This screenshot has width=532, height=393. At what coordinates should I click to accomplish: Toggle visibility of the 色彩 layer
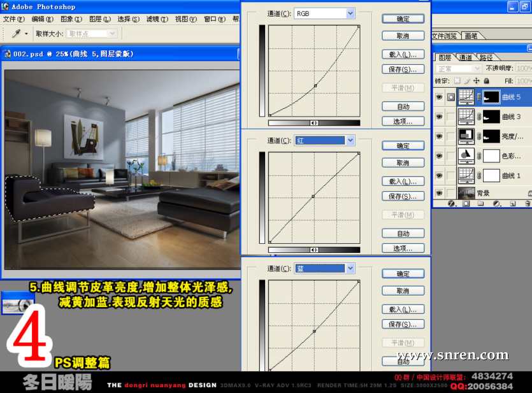(x=440, y=156)
